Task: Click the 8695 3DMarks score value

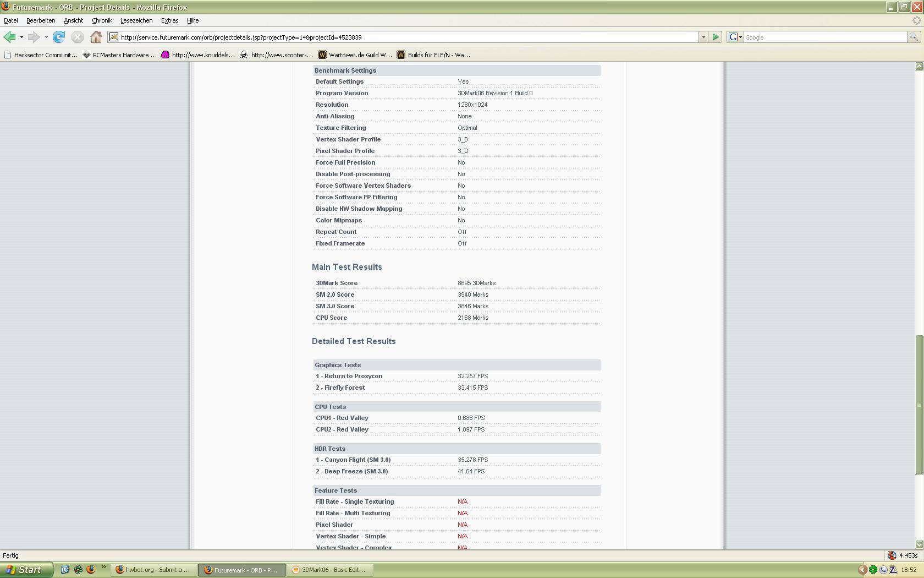Action: tap(476, 283)
